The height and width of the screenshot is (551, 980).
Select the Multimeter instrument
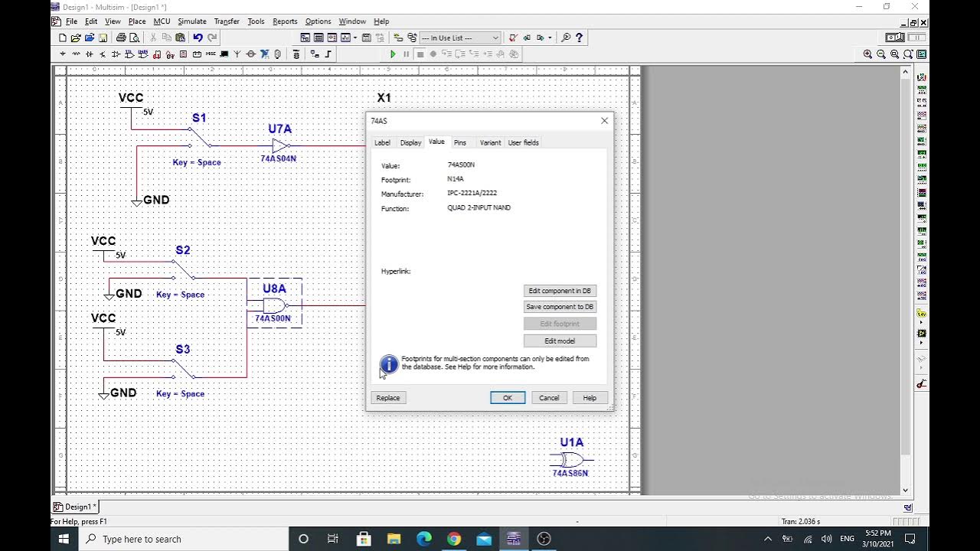pos(921,77)
